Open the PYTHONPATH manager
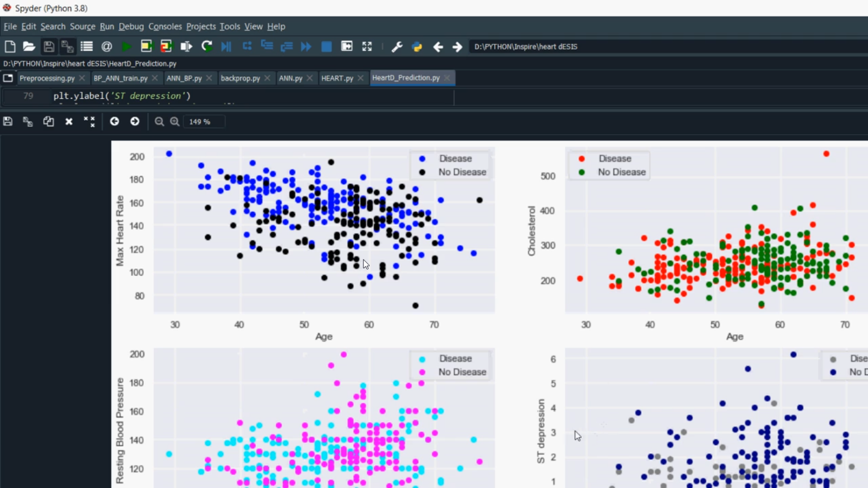Screen dimensions: 868x488 click(x=417, y=47)
